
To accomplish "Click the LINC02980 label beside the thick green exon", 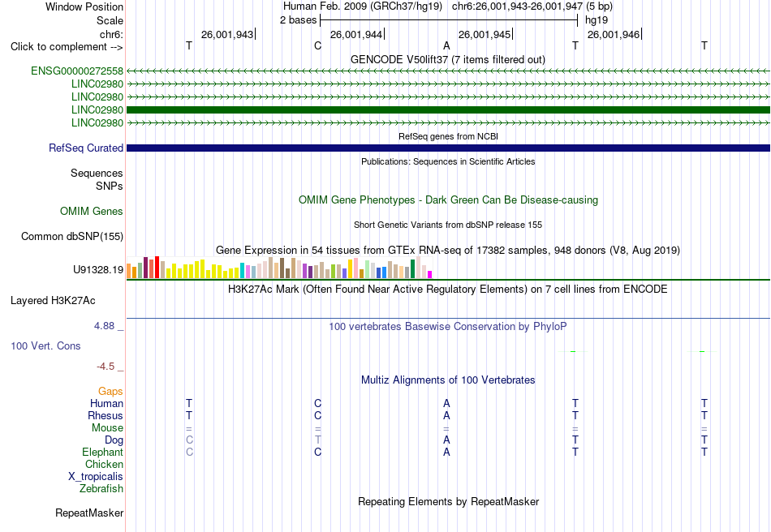I will click(97, 109).
